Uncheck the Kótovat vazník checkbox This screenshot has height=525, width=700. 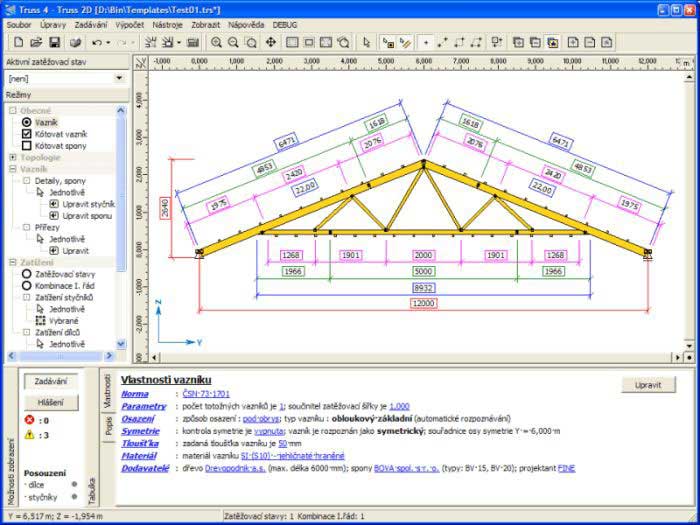[26, 134]
